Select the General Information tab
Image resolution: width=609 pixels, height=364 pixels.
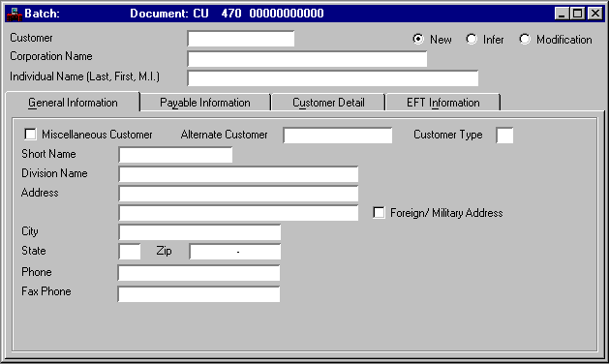point(73,103)
